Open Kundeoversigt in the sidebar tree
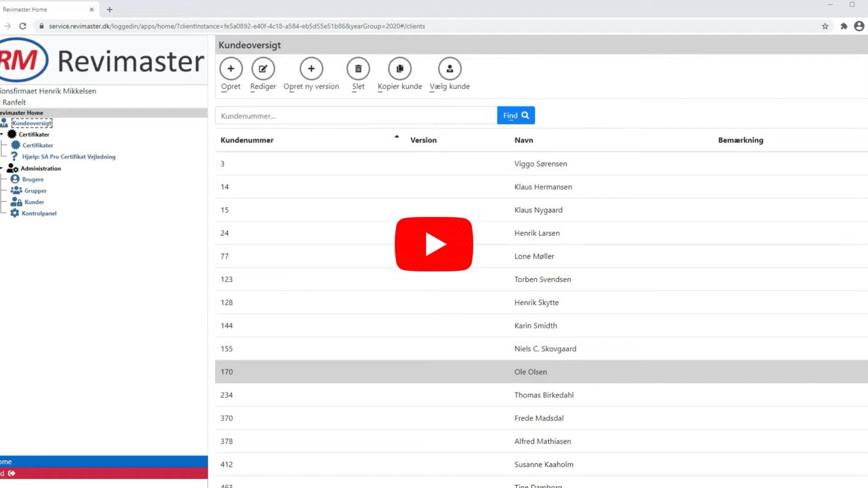Viewport: 868px width, 488px height. 32,123
